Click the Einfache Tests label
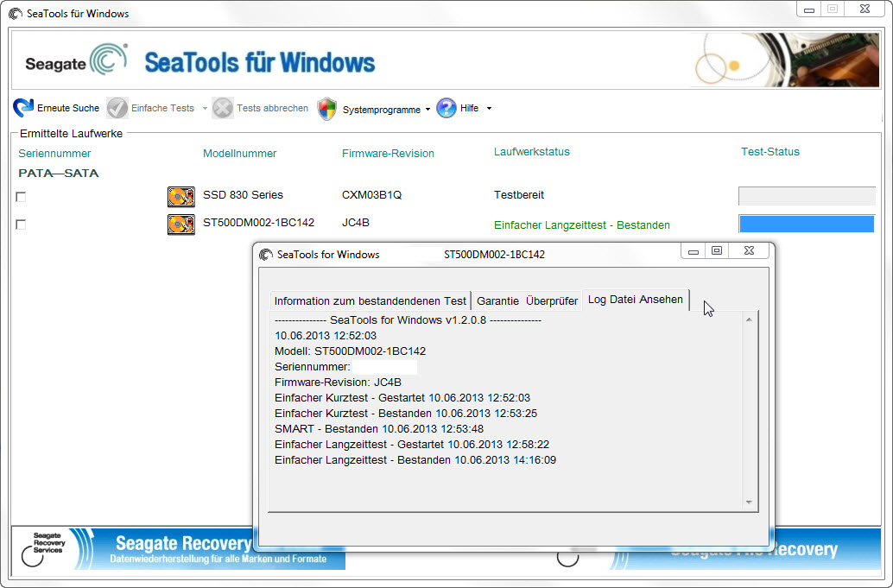 tap(163, 108)
